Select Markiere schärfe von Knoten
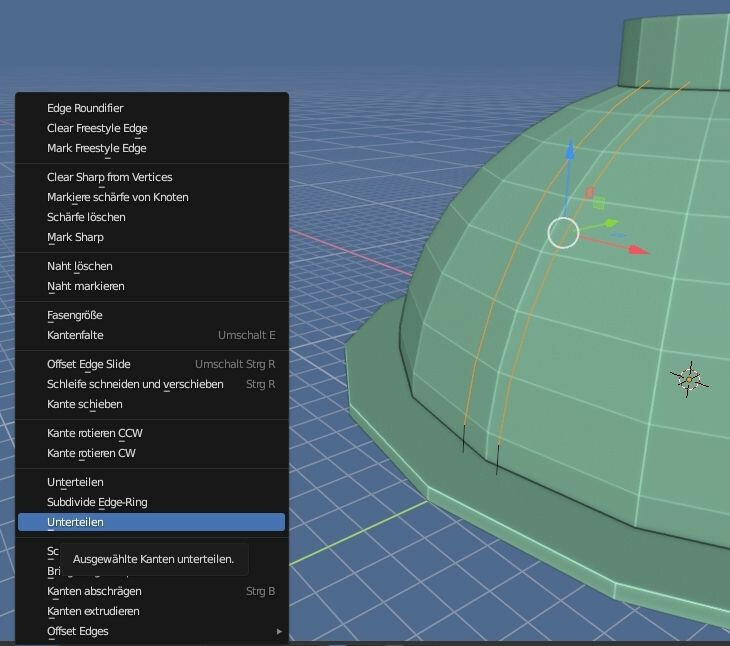Image resolution: width=730 pixels, height=646 pixels. (151, 197)
